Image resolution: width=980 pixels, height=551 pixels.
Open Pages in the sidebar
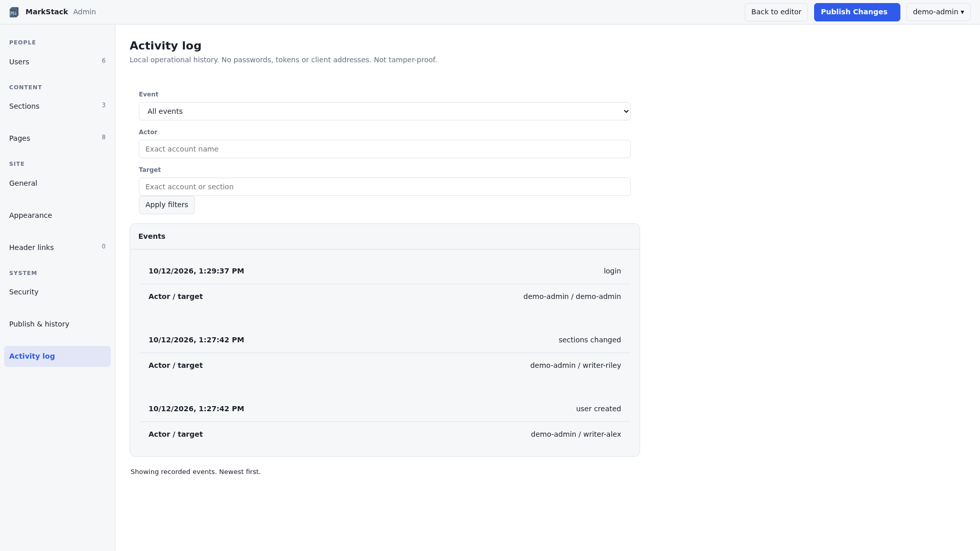57,138
